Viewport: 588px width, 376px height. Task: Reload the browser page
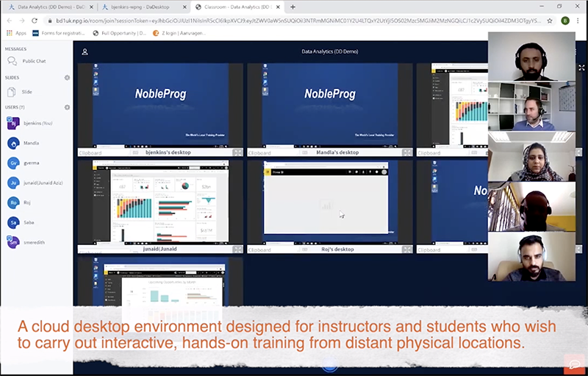35,21
